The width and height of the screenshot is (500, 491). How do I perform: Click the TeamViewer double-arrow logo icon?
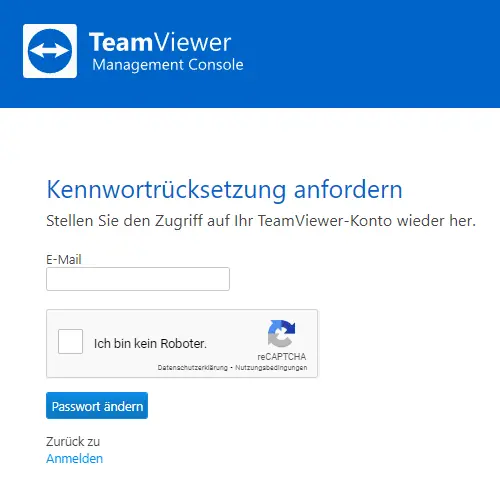coord(50,51)
